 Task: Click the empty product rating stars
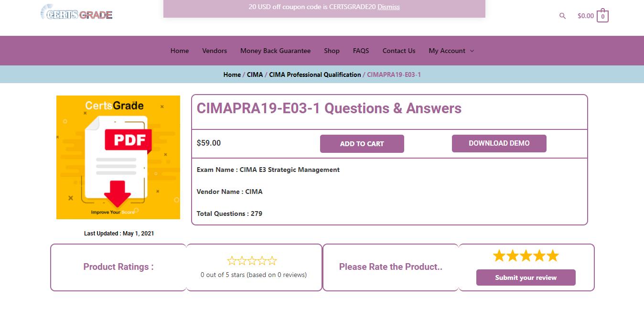coord(252,261)
